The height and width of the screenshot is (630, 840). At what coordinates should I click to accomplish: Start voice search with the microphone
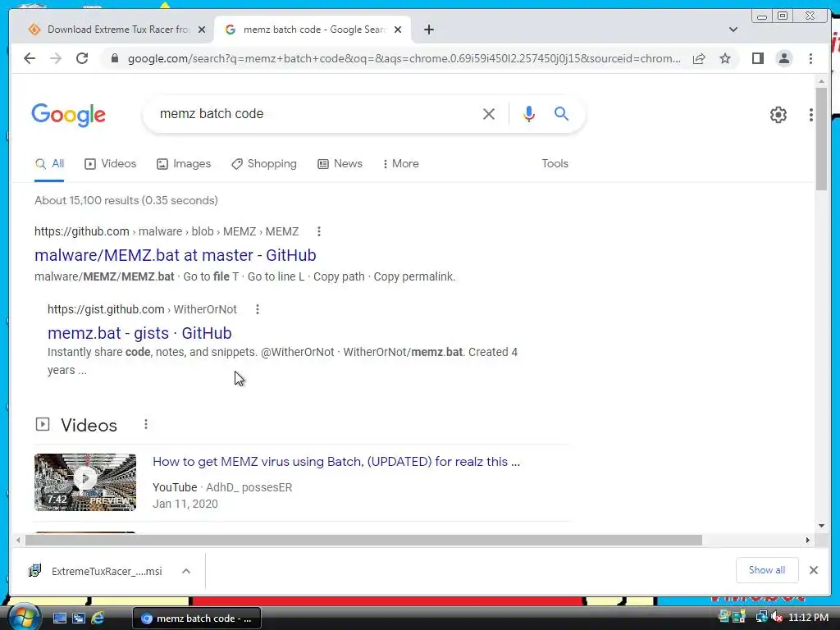click(x=529, y=114)
